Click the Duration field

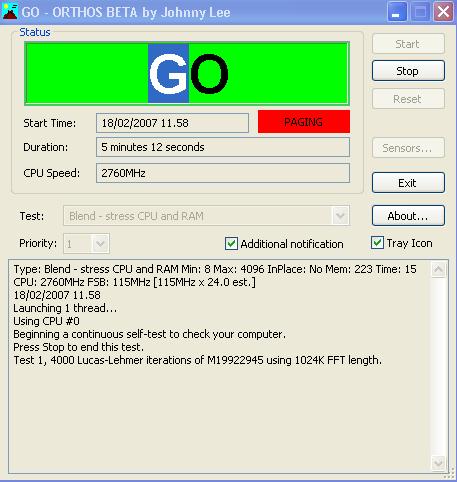tap(223, 147)
